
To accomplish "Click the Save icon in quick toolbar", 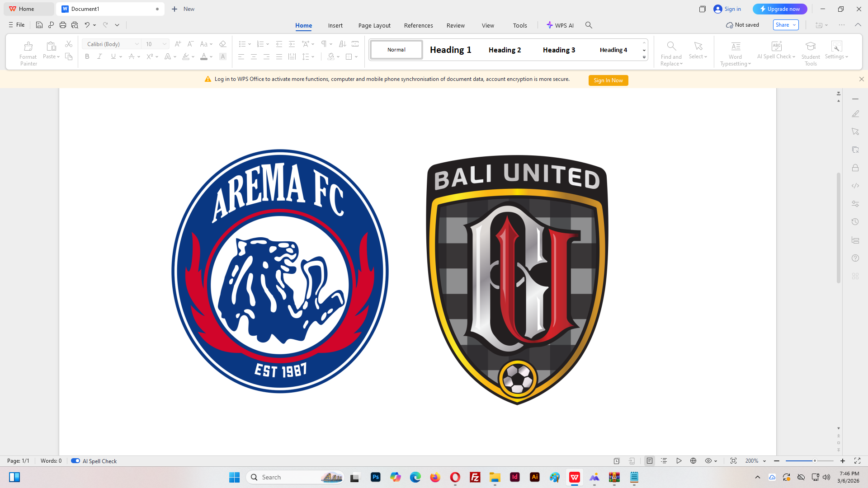I will [x=39, y=25].
